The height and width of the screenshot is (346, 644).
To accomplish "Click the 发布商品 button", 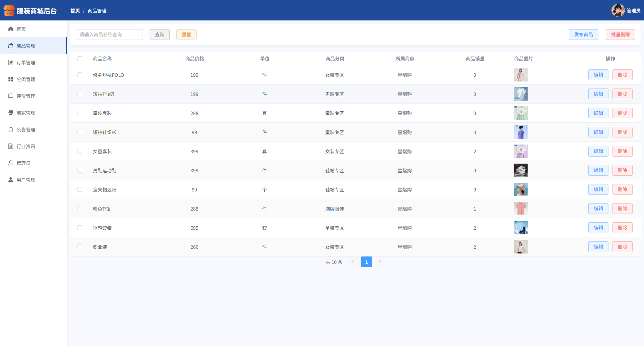I will pos(583,35).
